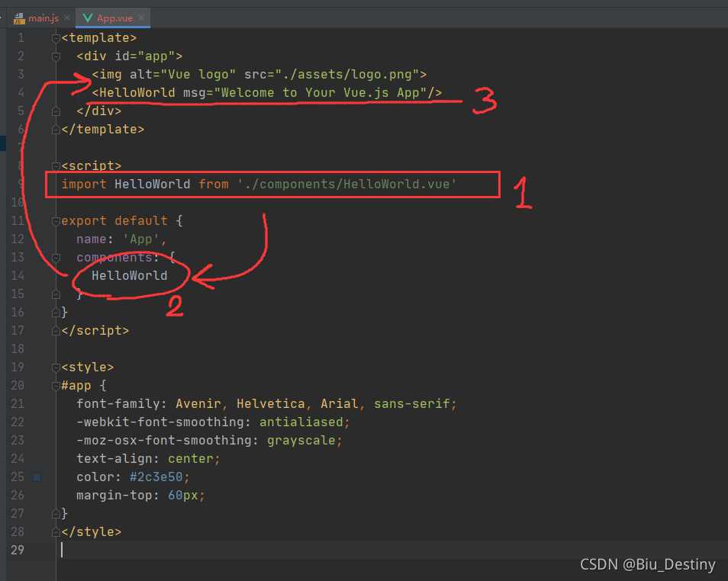Collapse the <script> block fold marker
Image resolution: width=728 pixels, height=581 pixels.
point(56,166)
